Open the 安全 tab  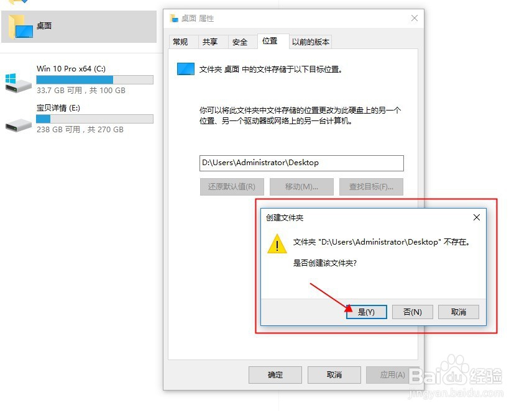coord(239,42)
